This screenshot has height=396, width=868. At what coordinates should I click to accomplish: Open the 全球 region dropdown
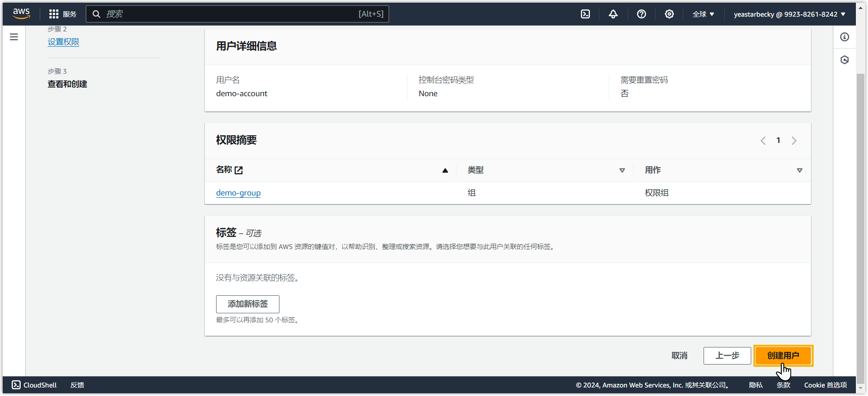703,14
